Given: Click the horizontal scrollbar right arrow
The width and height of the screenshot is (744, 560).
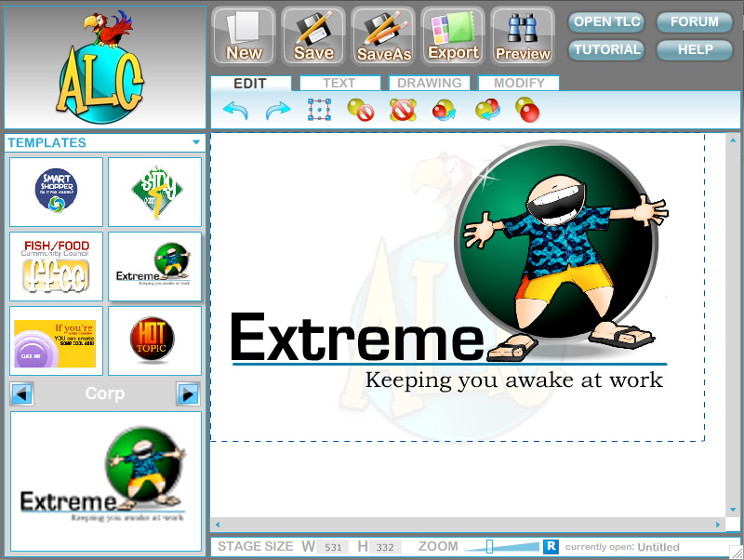Looking at the screenshot, I should 717,525.
